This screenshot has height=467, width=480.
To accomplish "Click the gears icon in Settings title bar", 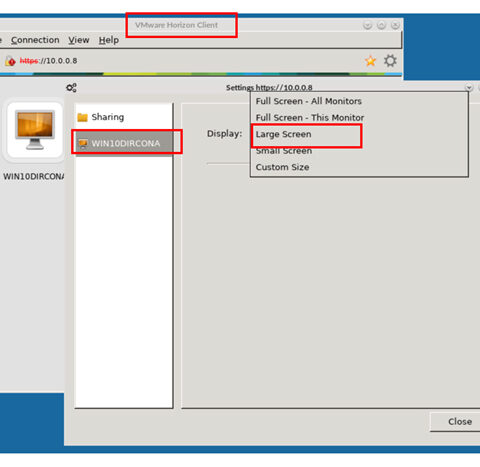I will pyautogui.click(x=71, y=88).
